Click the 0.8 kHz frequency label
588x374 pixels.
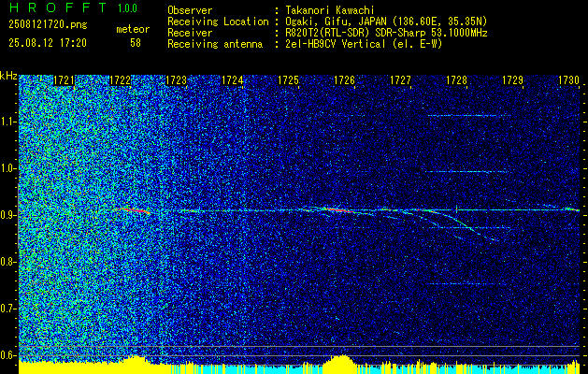8,262
